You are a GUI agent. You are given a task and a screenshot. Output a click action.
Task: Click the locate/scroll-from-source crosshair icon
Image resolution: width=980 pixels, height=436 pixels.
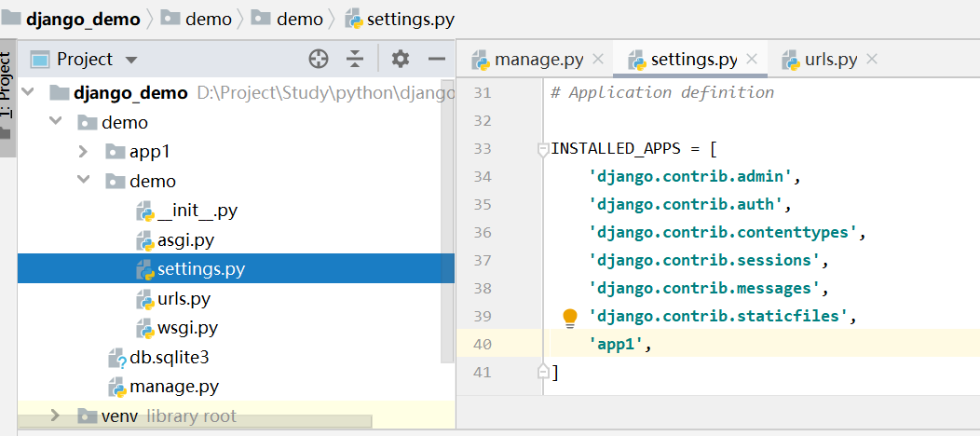click(319, 60)
